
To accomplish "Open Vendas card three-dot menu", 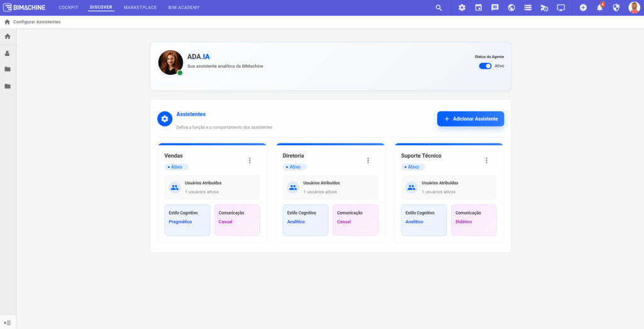I will tap(250, 160).
